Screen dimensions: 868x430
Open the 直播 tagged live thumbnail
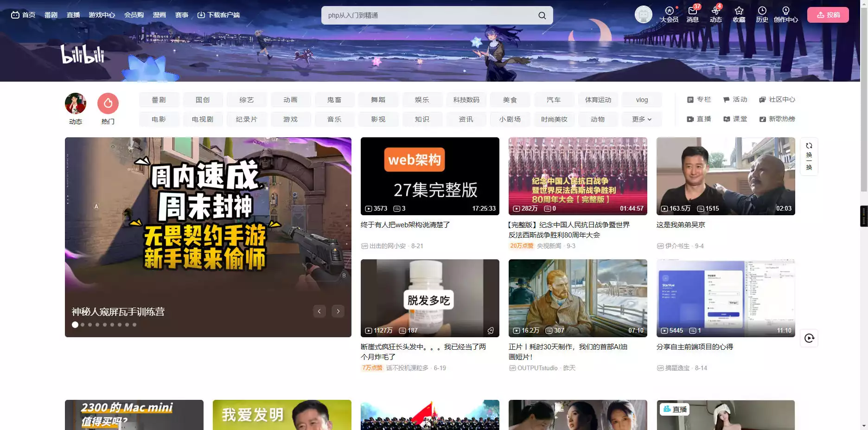[x=726, y=415]
